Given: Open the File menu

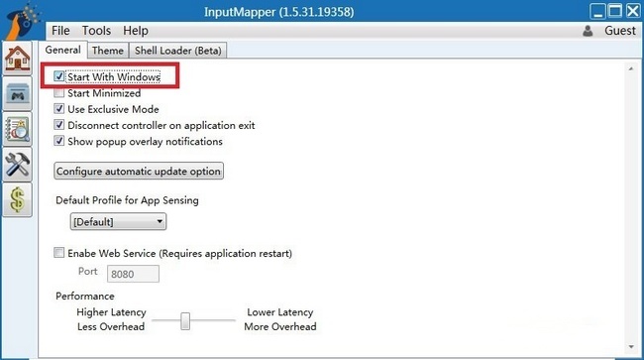Looking at the screenshot, I should [60, 31].
